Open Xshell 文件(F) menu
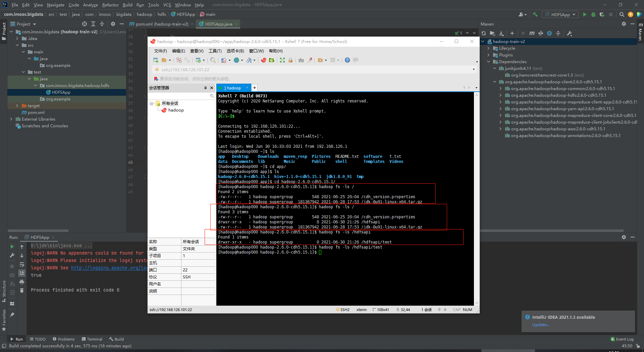The height and width of the screenshot is (352, 644). point(160,51)
